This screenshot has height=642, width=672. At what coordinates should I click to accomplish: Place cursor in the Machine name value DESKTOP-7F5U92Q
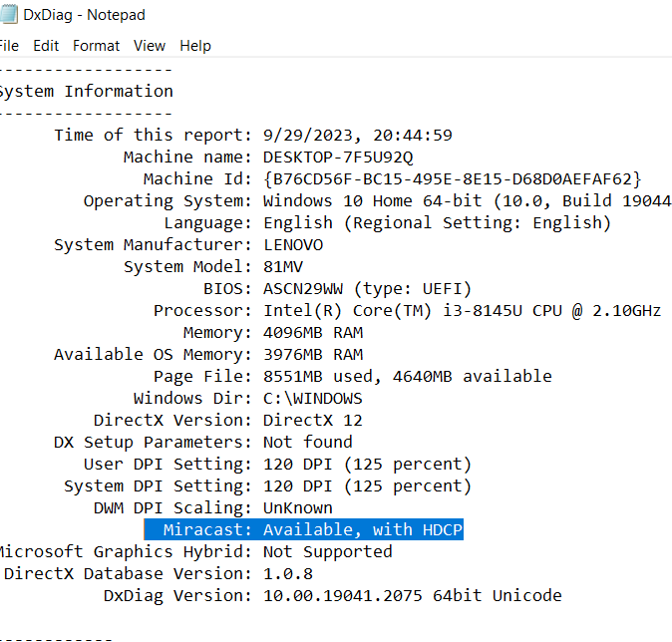pos(338,158)
